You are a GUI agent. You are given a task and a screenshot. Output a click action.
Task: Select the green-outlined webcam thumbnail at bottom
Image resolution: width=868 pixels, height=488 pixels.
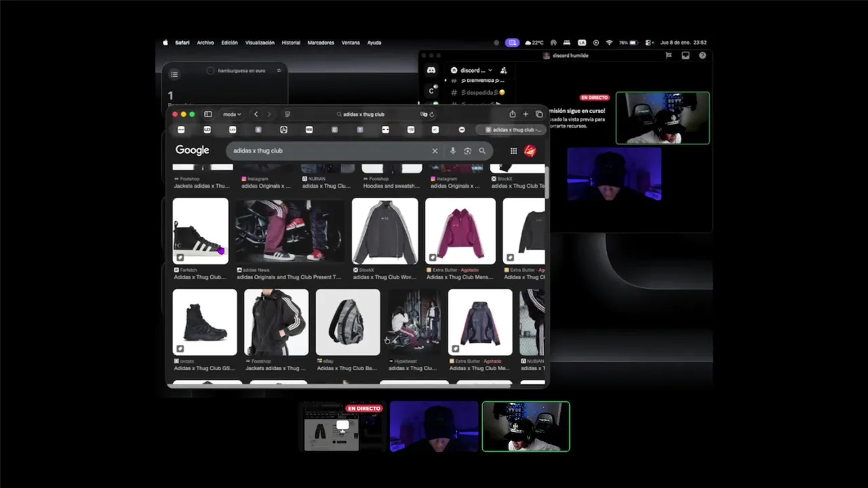pyautogui.click(x=526, y=426)
